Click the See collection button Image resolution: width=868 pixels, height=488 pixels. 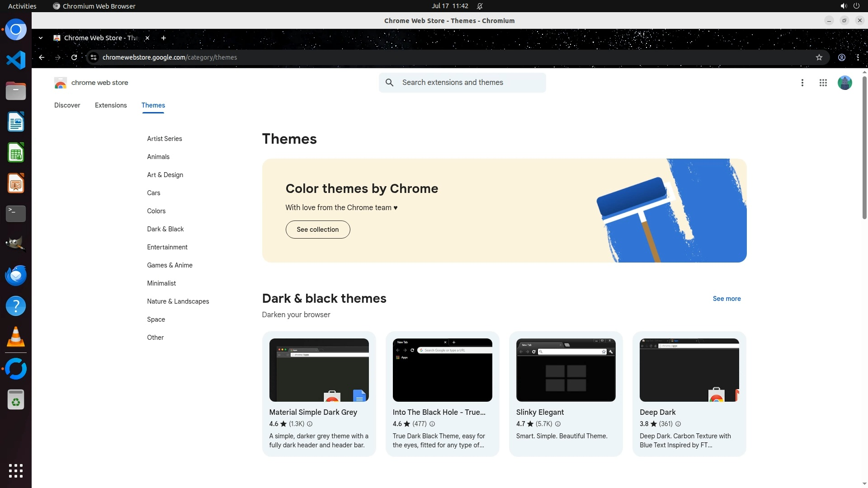317,230
